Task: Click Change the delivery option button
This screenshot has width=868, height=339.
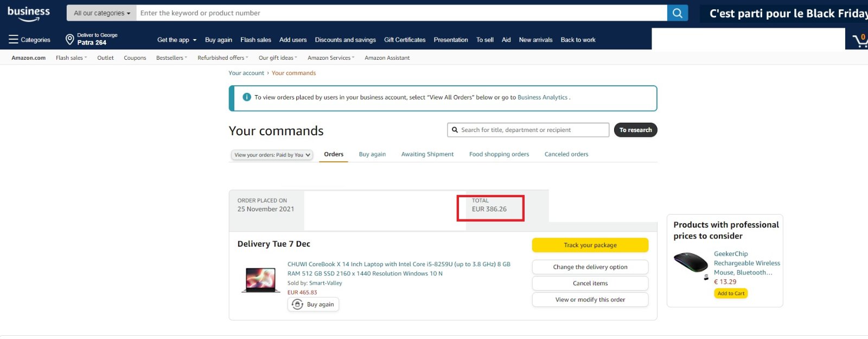Action: coord(590,267)
